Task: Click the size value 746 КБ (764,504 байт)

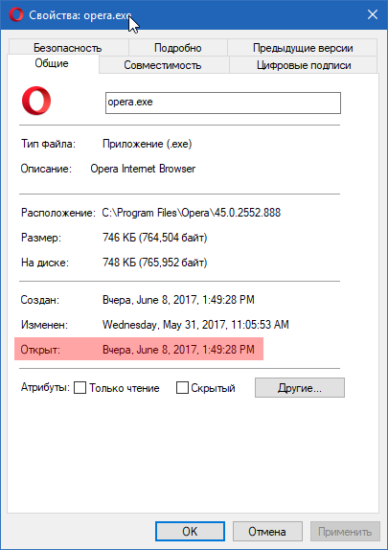Action: coord(155,238)
